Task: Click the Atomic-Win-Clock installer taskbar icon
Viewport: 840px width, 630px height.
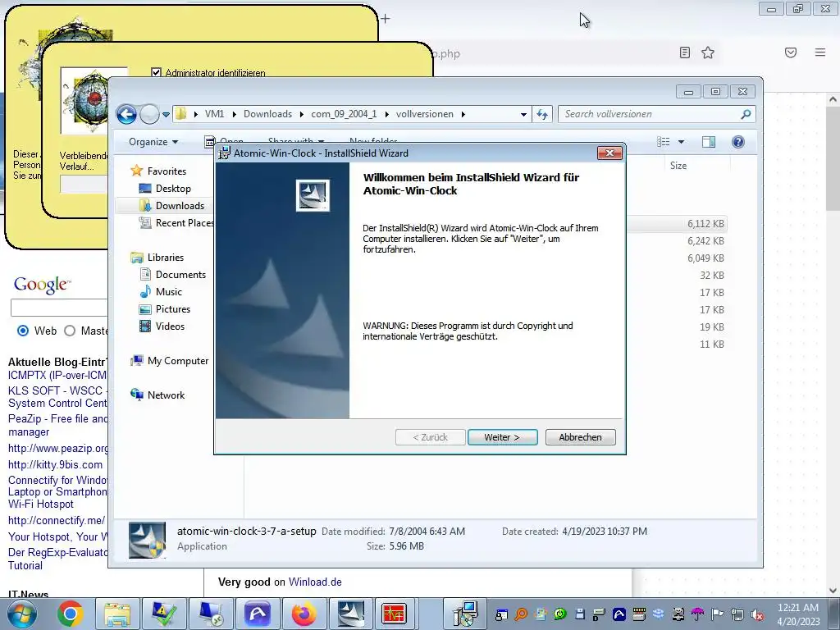Action: (351, 614)
